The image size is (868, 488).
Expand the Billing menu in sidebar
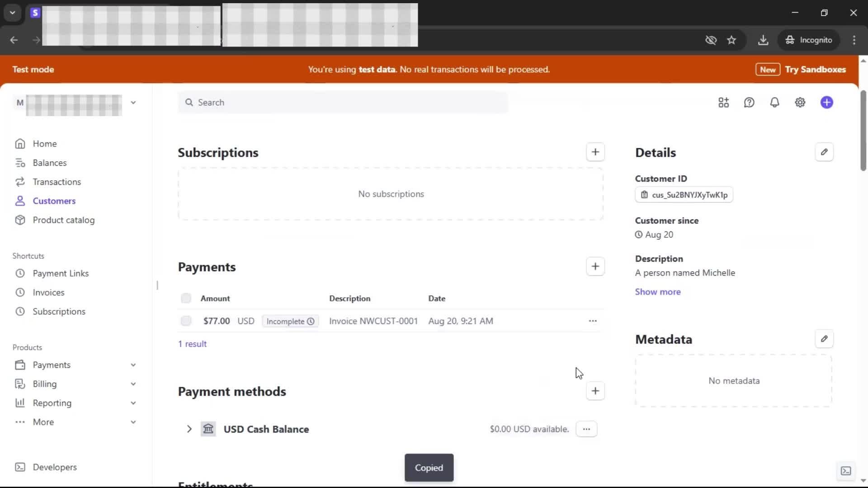click(133, 384)
